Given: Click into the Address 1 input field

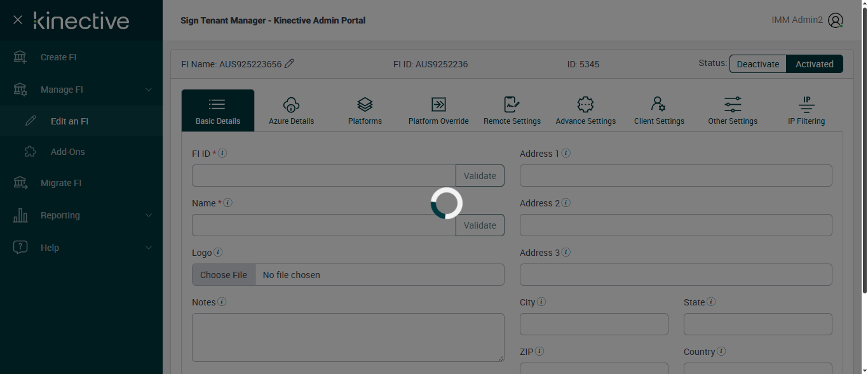Looking at the screenshot, I should [x=675, y=176].
